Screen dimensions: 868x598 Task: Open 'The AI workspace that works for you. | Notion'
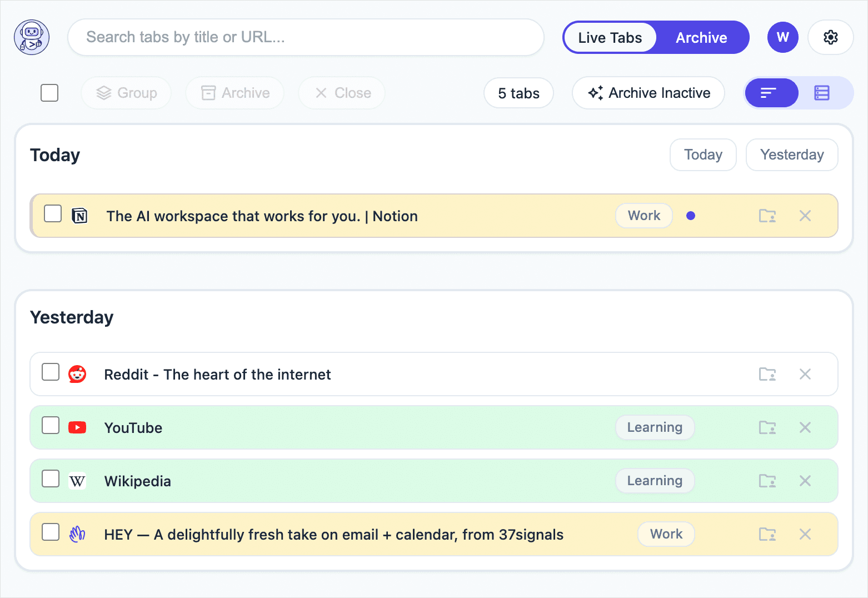262,216
